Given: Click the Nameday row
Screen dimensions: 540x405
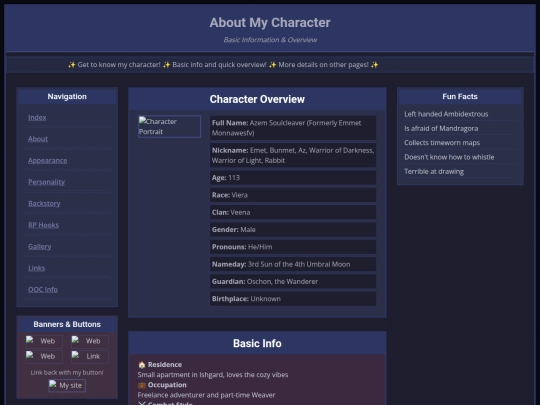Looking at the screenshot, I should [x=293, y=264].
